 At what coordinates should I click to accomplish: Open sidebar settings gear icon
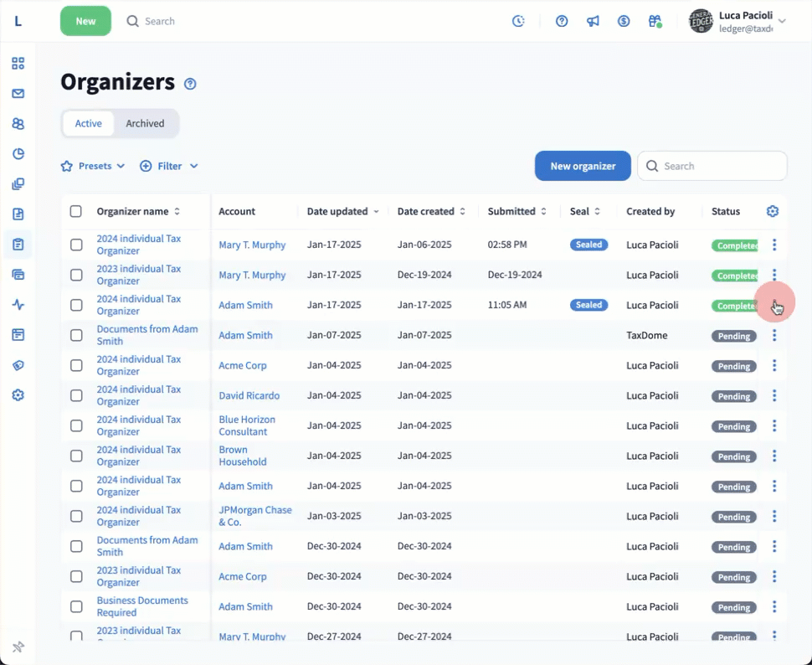[x=18, y=395]
